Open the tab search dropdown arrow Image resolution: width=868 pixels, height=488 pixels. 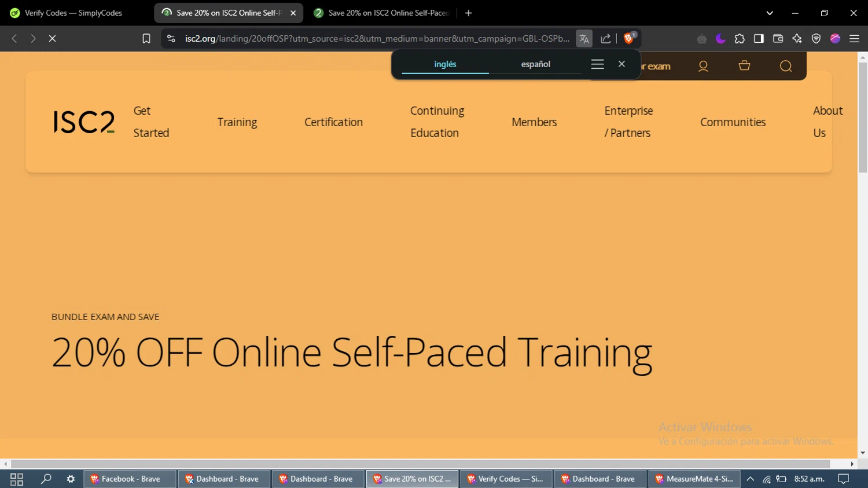770,13
